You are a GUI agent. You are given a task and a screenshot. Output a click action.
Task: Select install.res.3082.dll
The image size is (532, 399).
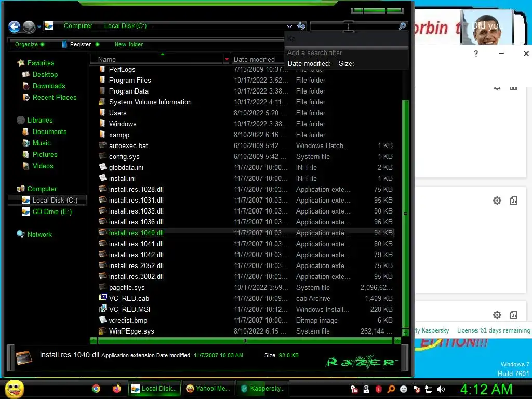(x=136, y=276)
